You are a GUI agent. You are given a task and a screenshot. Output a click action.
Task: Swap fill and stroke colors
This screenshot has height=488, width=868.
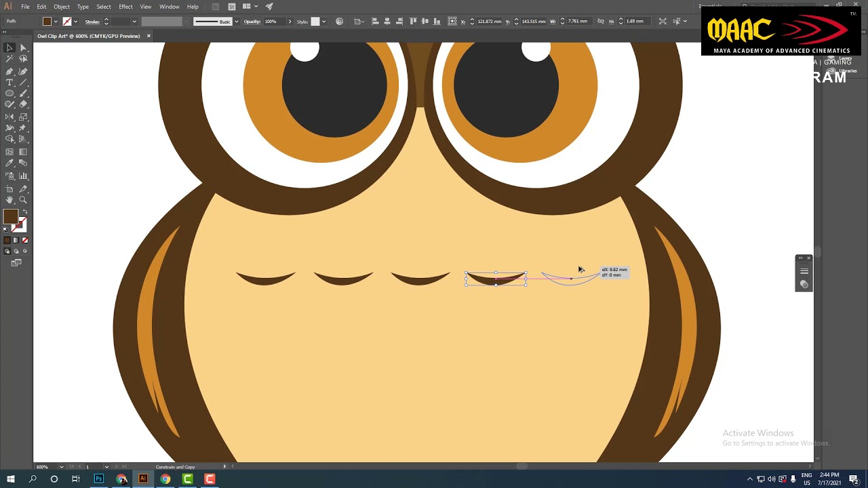pos(24,212)
